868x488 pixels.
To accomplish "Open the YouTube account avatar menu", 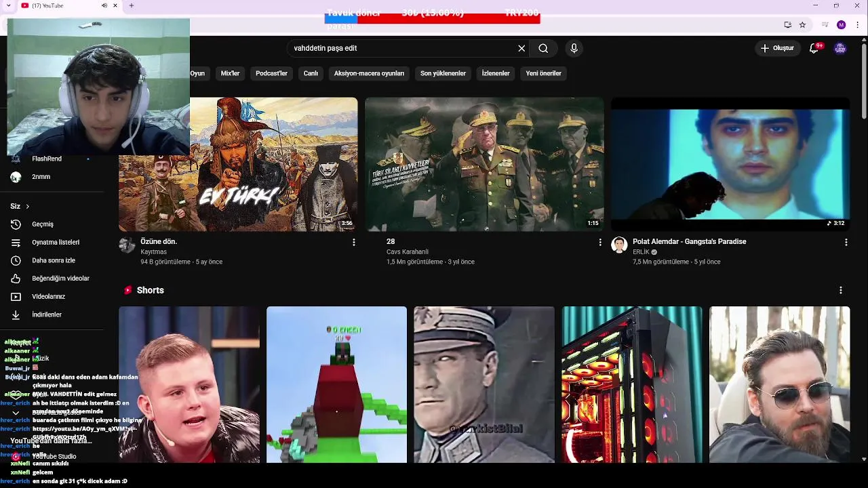I will click(840, 48).
